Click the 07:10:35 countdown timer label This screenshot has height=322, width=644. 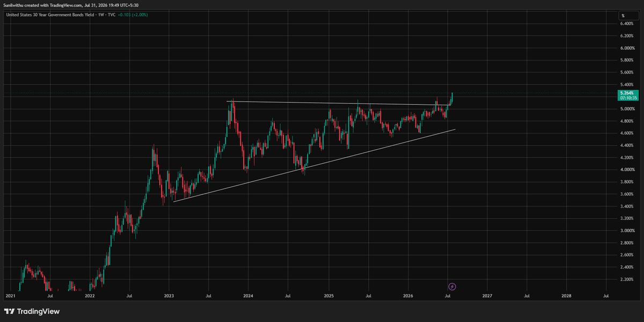pyautogui.click(x=628, y=98)
